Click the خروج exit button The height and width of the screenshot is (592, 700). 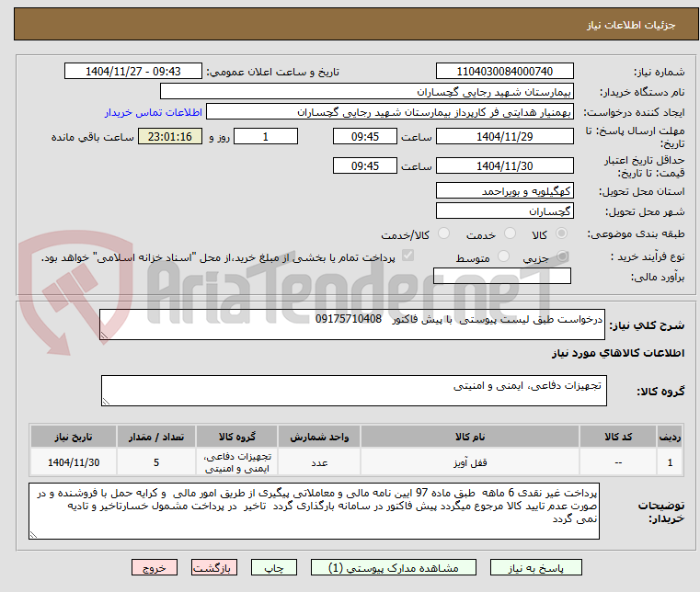tap(155, 567)
